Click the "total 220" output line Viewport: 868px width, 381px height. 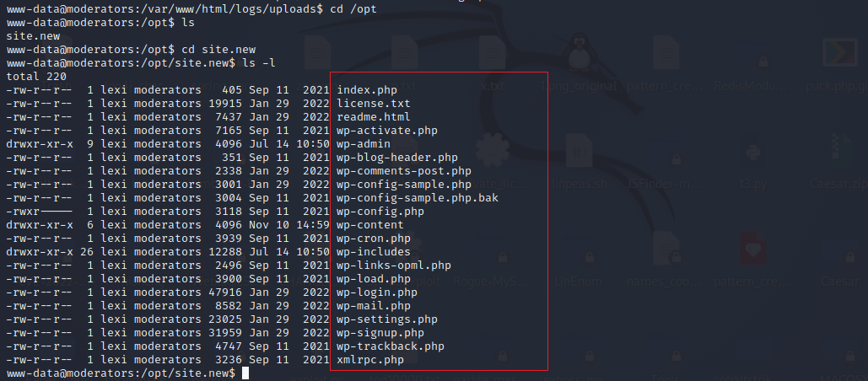35,77
